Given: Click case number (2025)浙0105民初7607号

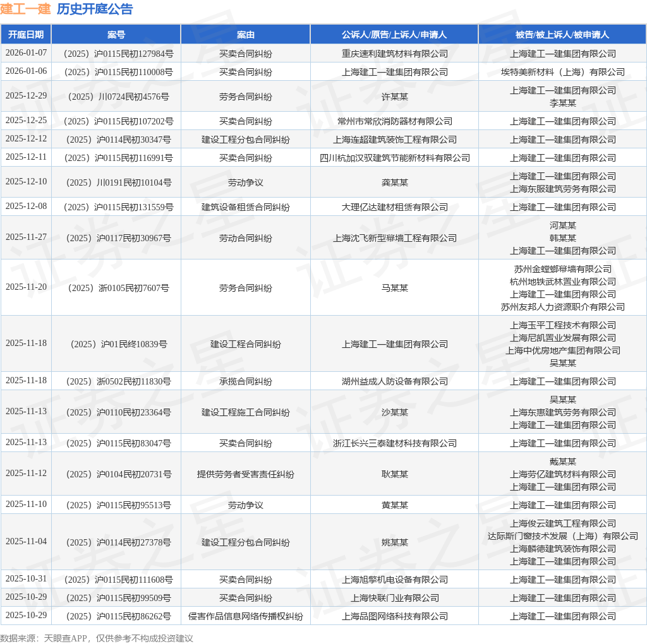Looking at the screenshot, I should tap(118, 288).
